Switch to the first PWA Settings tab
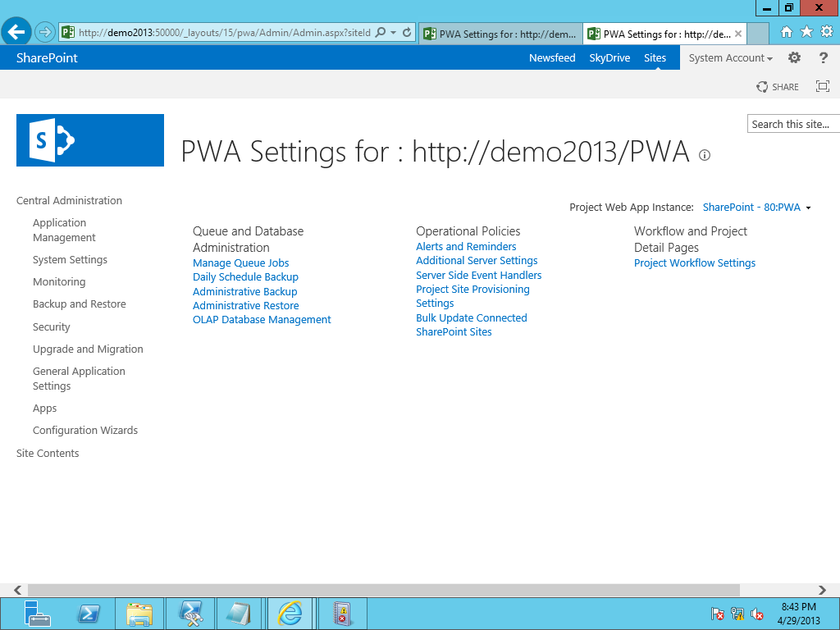Image resolution: width=840 pixels, height=630 pixels. 501,34
